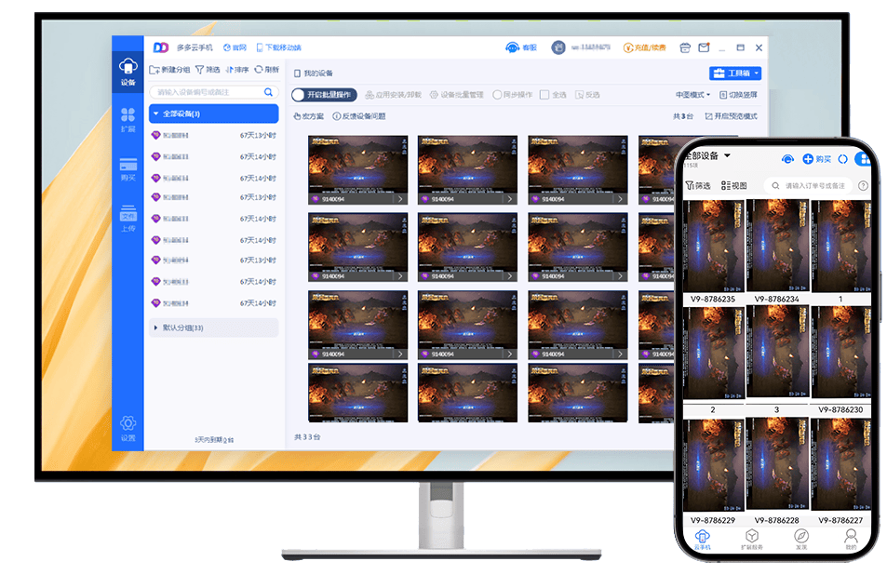Open the 扩展 sidebar section

(128, 119)
